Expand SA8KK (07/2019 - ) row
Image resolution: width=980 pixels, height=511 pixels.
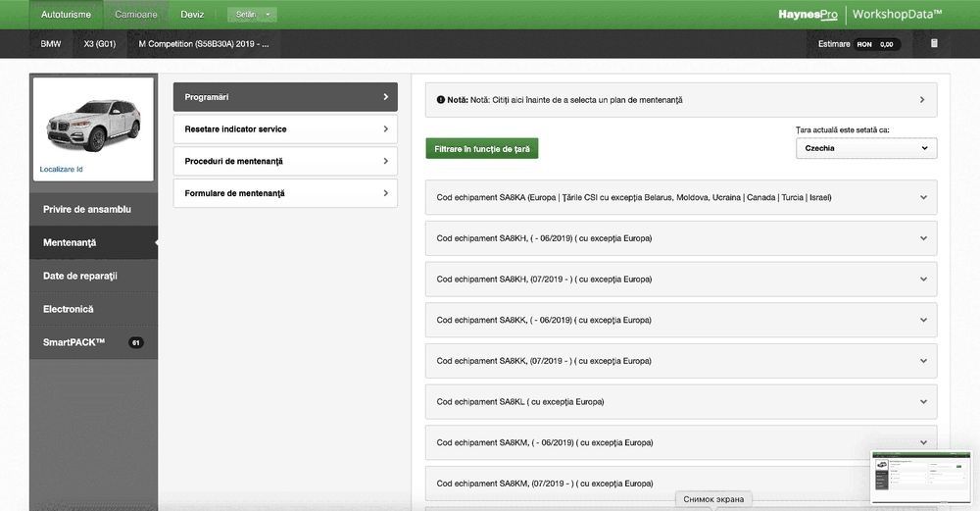coord(681,361)
